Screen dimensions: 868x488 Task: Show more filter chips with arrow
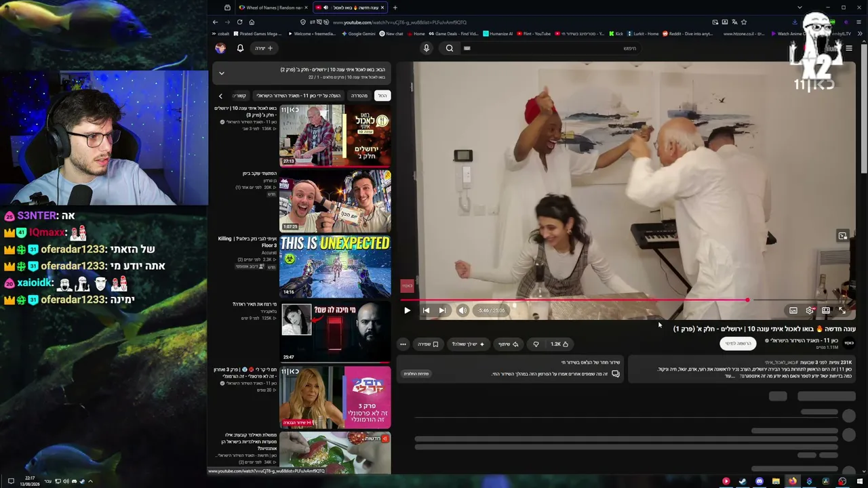[x=220, y=96]
